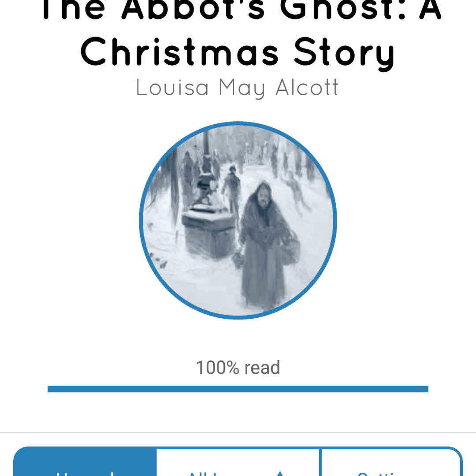Click the 'Christmas Story' title line

238,52
